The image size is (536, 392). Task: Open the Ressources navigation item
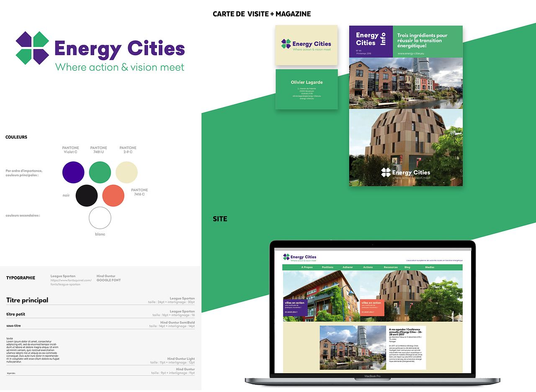pos(391,267)
